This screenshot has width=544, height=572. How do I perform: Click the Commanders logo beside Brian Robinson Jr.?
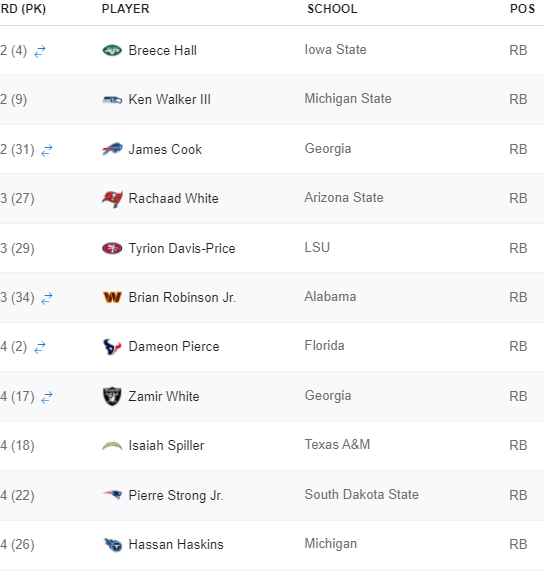click(x=112, y=297)
